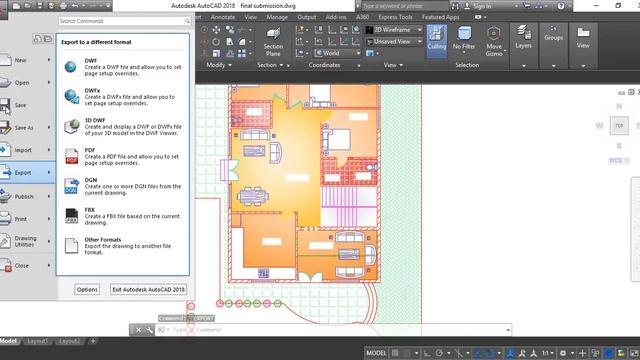This screenshot has width=640, height=360.
Task: Select the Move Gizmo tool
Action: [494, 41]
